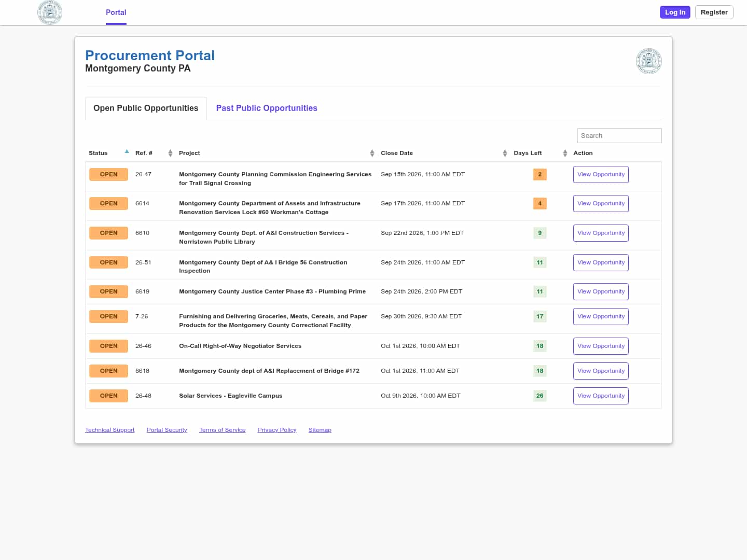Open the Terms of Service link
The height and width of the screenshot is (560, 747).
click(223, 430)
